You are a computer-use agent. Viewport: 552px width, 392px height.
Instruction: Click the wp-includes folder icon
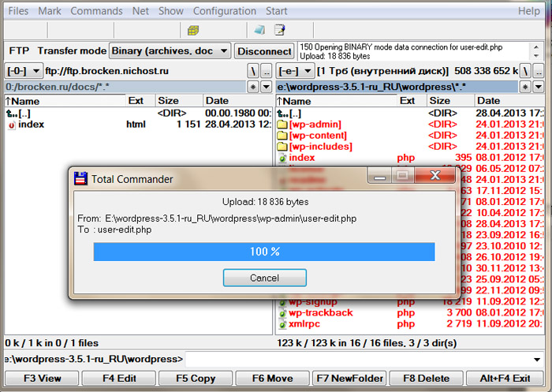(x=282, y=147)
